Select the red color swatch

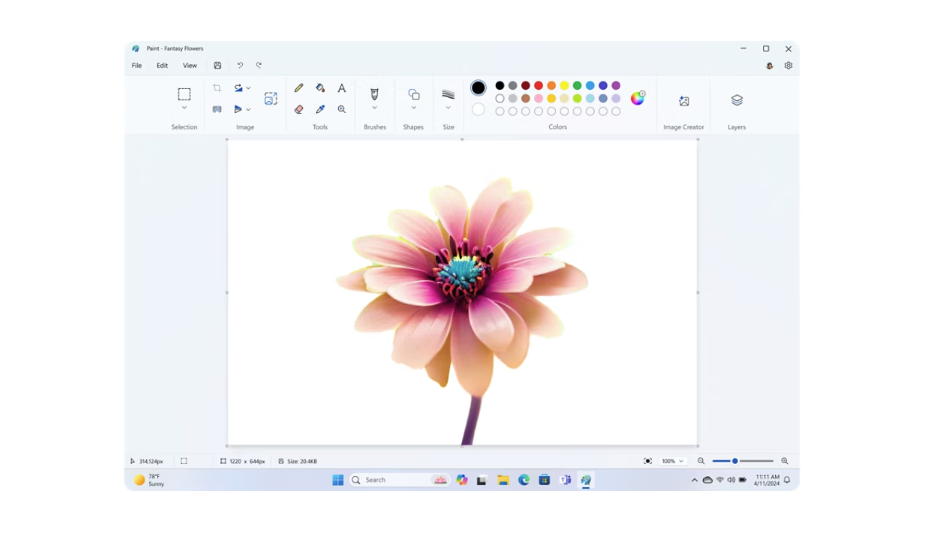(x=538, y=86)
